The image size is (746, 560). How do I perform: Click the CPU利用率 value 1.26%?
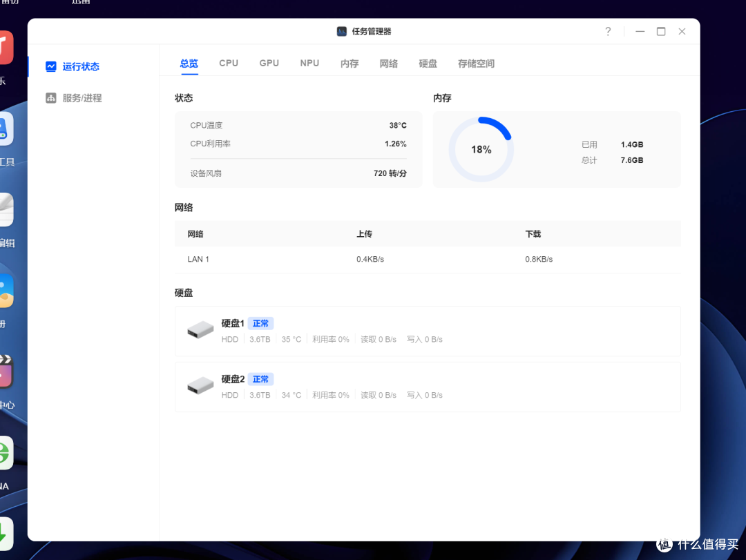pyautogui.click(x=395, y=144)
